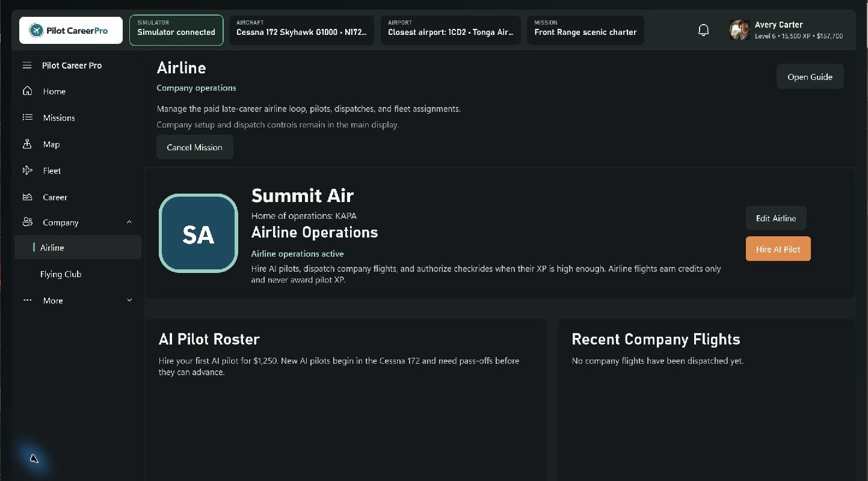This screenshot has width=868, height=481.
Task: Click Home of operations: KAPA text
Action: coord(304,215)
